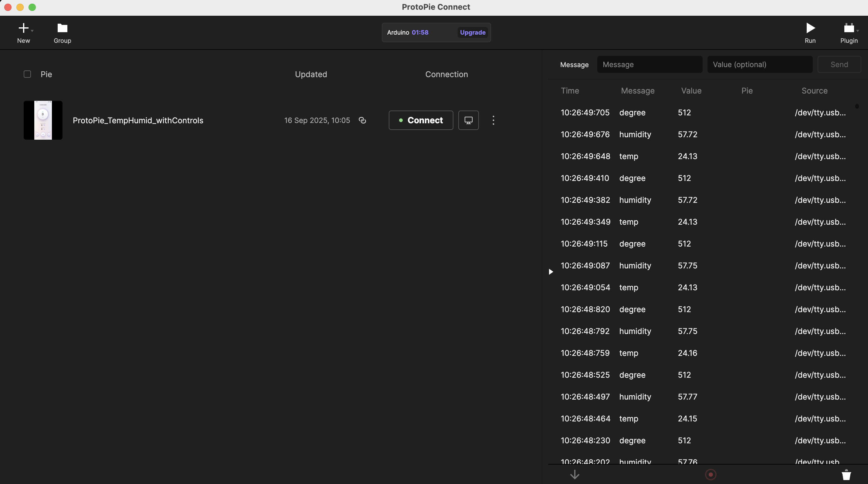
Task: Click the message log scrollbar thumb
Action: (856, 106)
